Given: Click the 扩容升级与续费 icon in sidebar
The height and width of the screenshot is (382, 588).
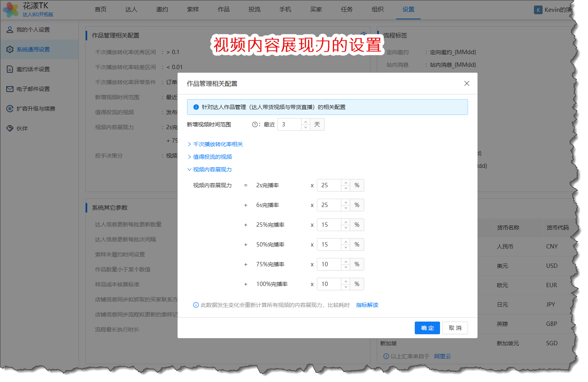Looking at the screenshot, I should (x=10, y=109).
